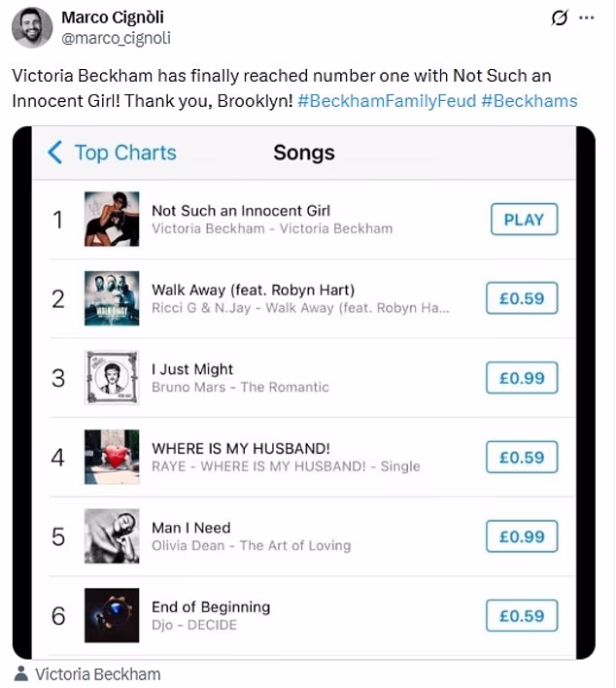Click the person icon beside Victoria Beckham tag
The height and width of the screenshot is (688, 616).
22,673
